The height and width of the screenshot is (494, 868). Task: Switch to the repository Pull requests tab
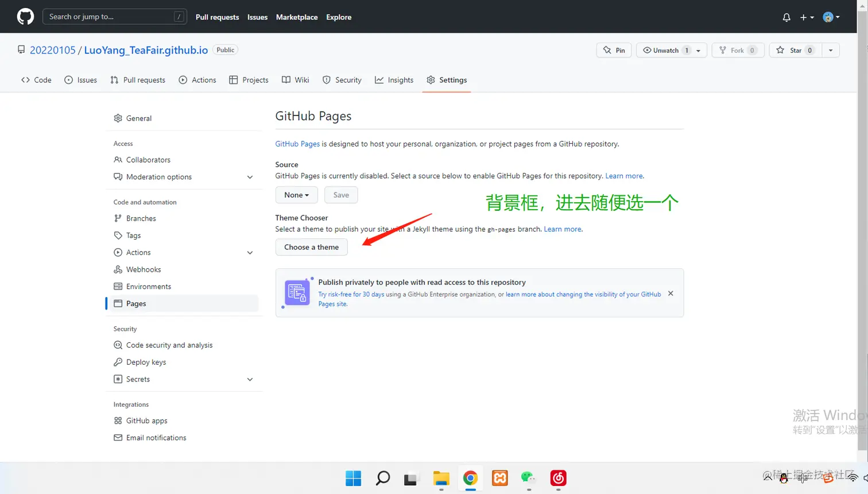138,80
